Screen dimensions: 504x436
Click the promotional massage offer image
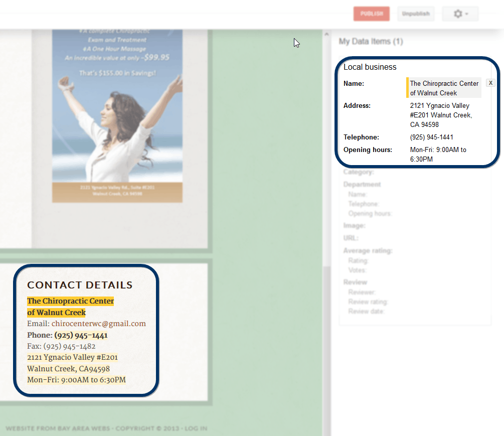(x=117, y=116)
